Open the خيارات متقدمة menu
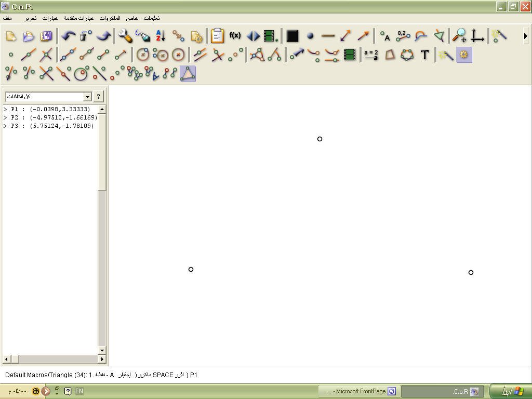This screenshot has height=399, width=532. (x=78, y=18)
